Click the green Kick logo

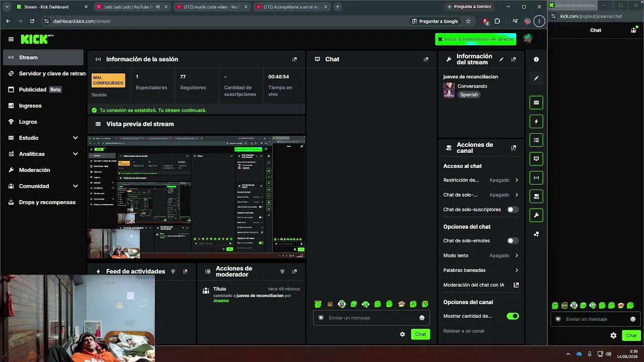click(x=37, y=39)
